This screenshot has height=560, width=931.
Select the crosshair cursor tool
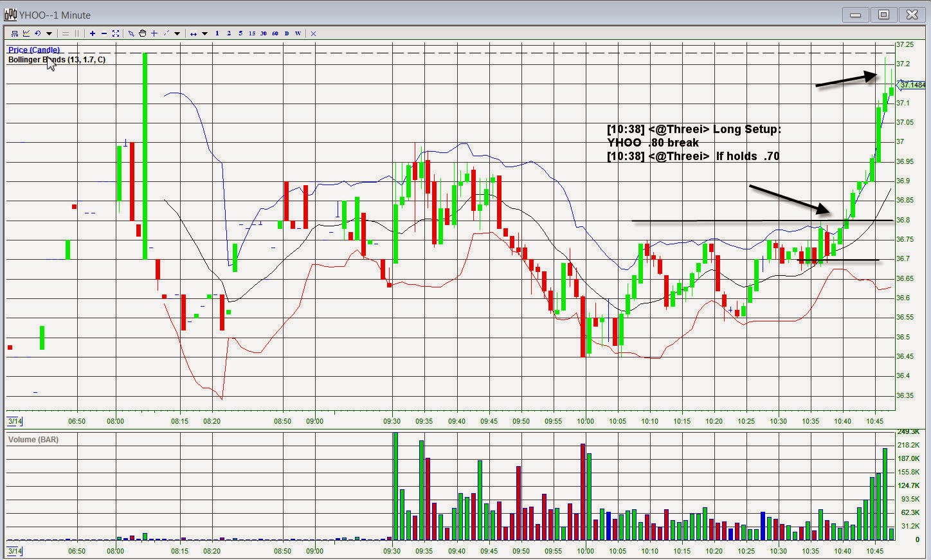point(154,33)
